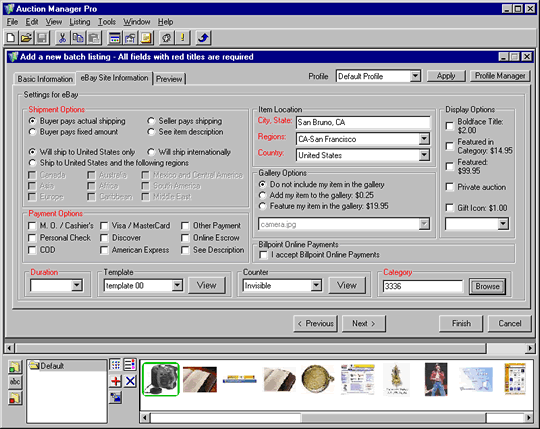Add image with the red plus icon

pyautogui.click(x=116, y=381)
